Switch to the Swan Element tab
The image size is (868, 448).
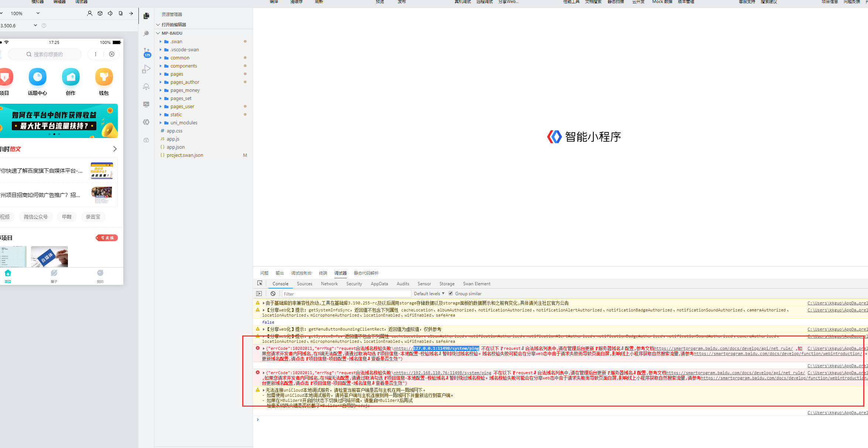coord(476,284)
